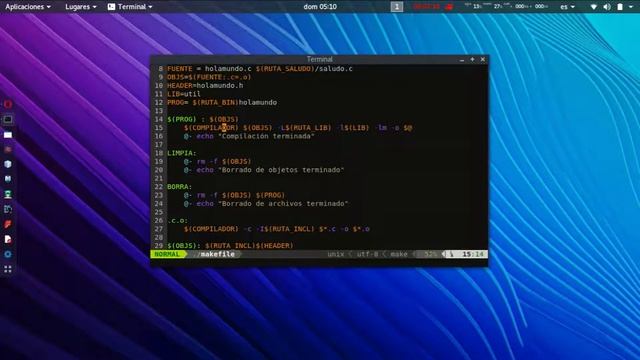Viewport: 640px width, 360px height.
Task: Open the white window icon in the dock
Action: (8, 135)
